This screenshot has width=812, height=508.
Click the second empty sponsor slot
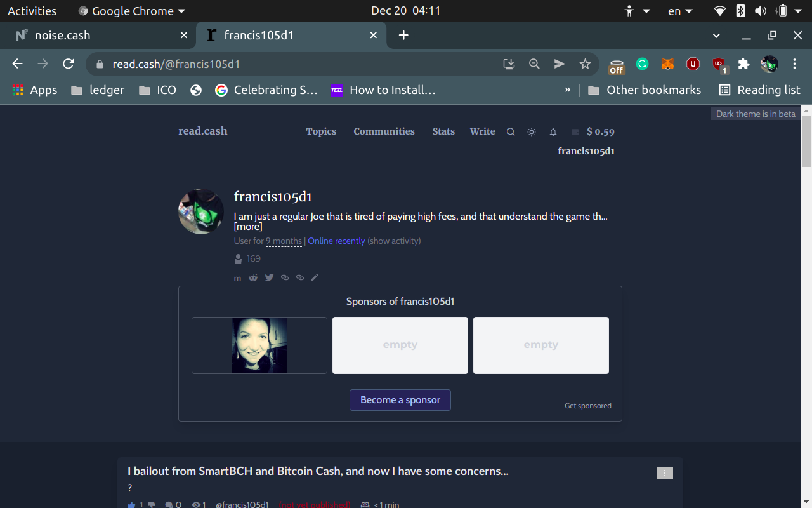click(541, 345)
